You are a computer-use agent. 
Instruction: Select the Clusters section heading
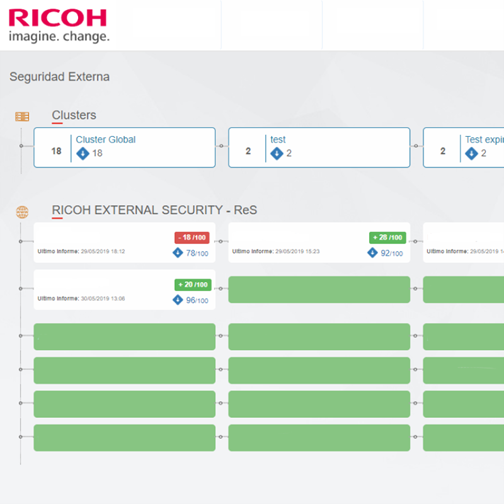click(74, 115)
